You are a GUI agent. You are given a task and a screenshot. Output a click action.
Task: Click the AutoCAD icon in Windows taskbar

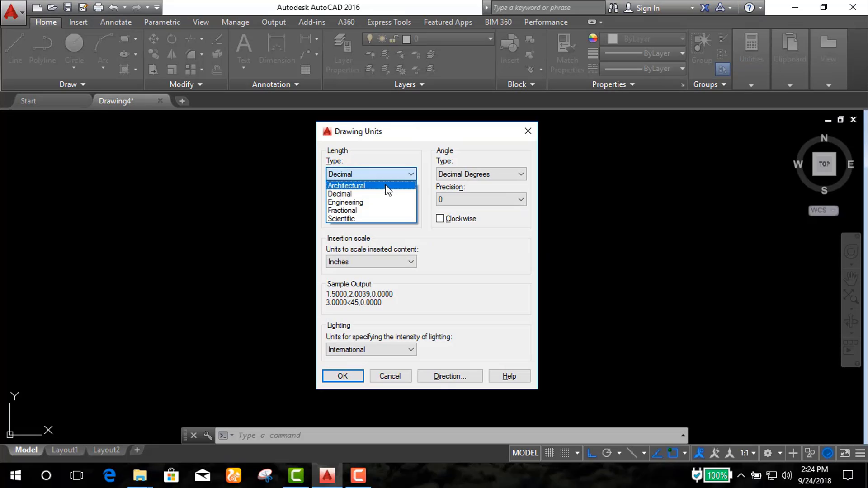327,475
